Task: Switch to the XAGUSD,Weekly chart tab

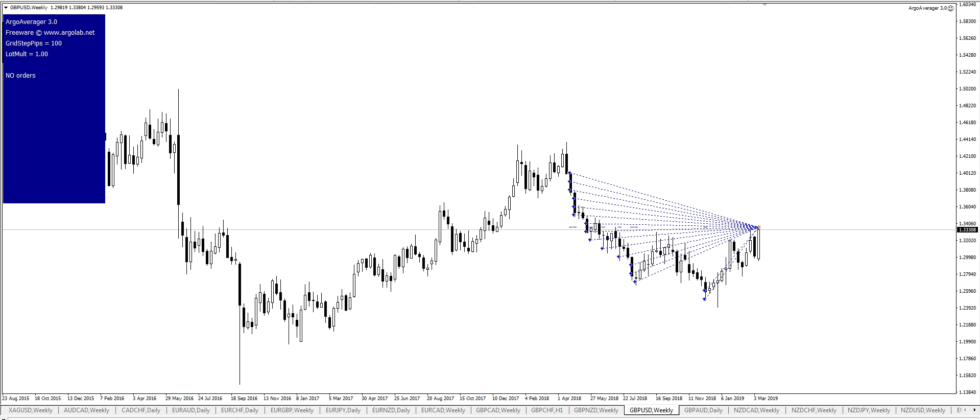Action: click(x=30, y=410)
